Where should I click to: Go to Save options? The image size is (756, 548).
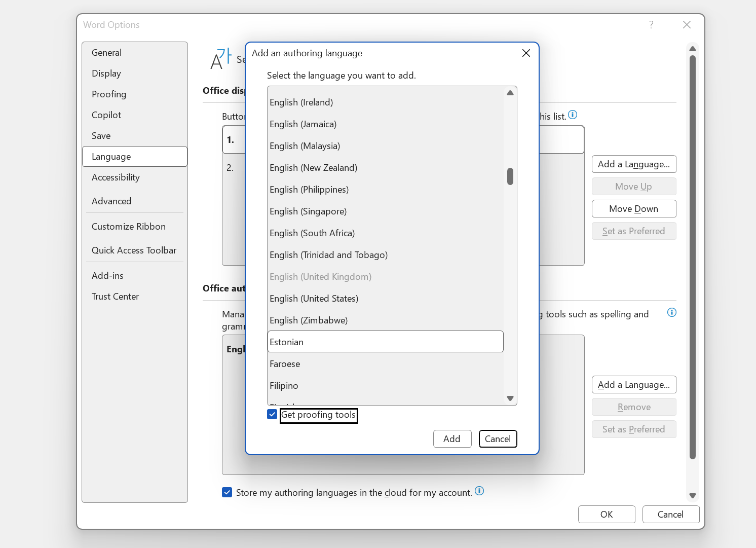pyautogui.click(x=135, y=136)
